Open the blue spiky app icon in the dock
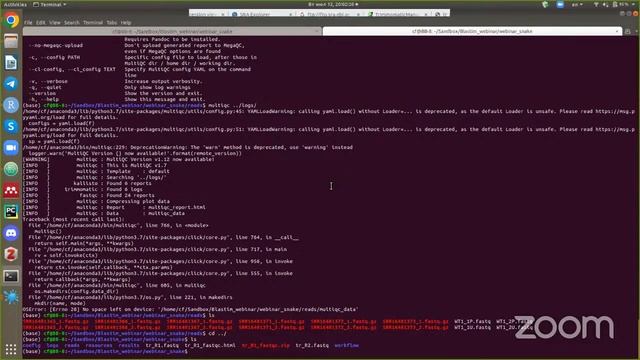640x360 pixels. [x=11, y=297]
